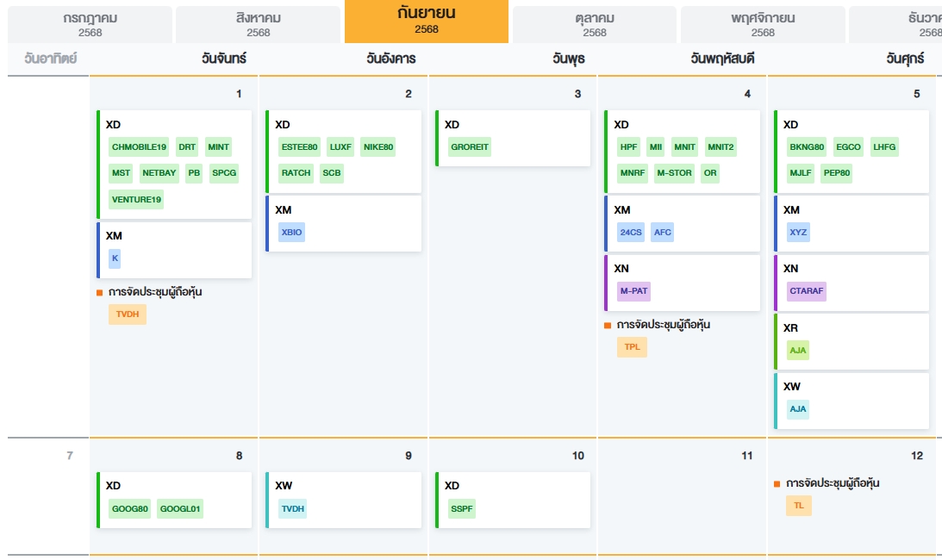Click the VENTURE19 stock tag

pyautogui.click(x=136, y=199)
